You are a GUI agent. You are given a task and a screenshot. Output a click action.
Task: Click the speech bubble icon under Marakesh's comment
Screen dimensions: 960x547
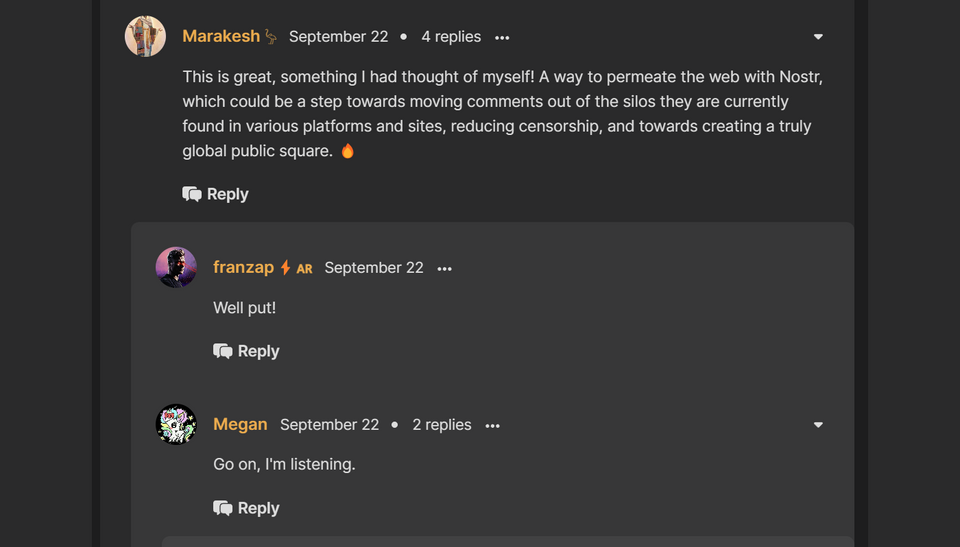pyautogui.click(x=192, y=194)
